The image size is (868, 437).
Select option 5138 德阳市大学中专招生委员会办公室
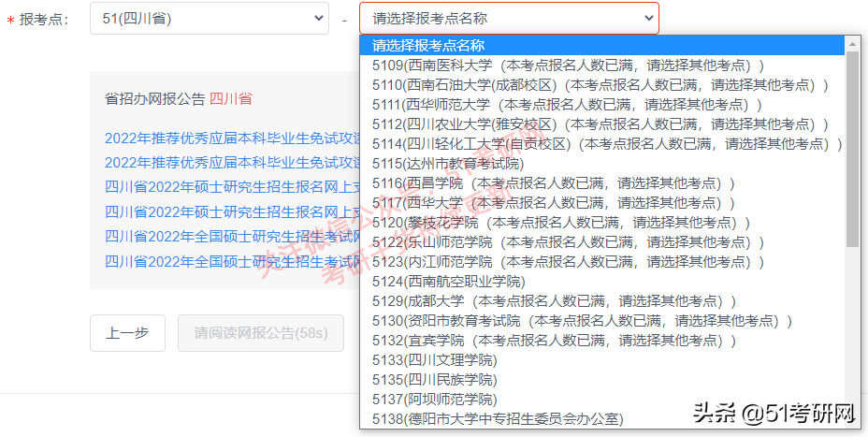(602, 419)
